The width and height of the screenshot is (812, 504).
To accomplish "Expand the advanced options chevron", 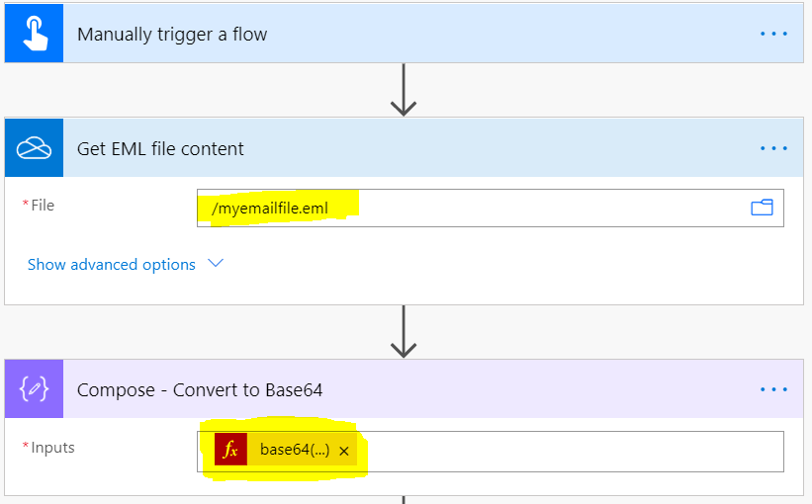I will 216,264.
